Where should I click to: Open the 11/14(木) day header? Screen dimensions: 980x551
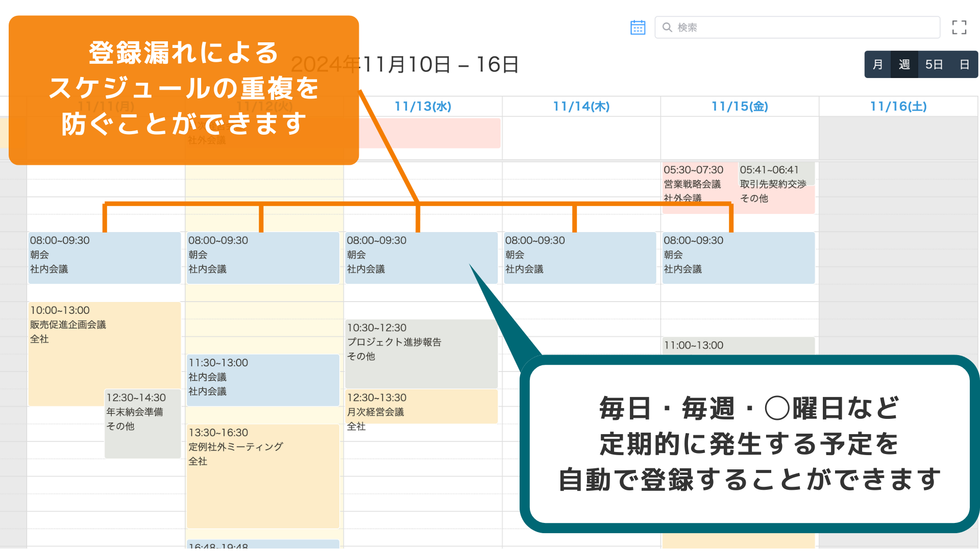click(x=581, y=106)
